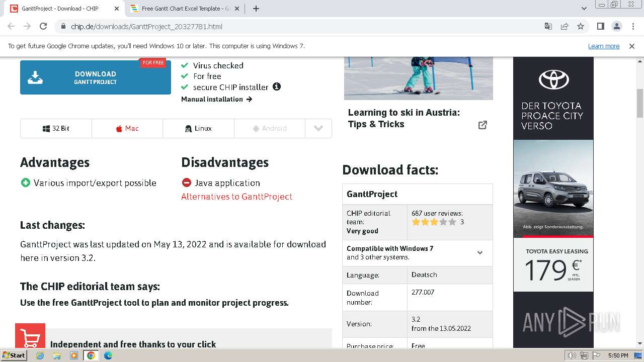This screenshot has width=644, height=362.
Task: Click the 5:50 PM system clock
Action: coord(618,355)
